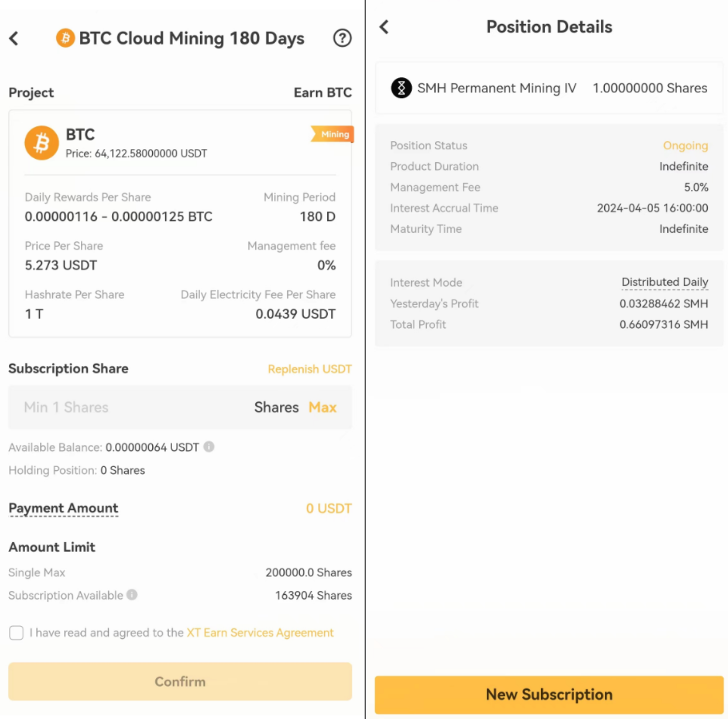
Task: Select the SMH Permanent Mining IV row
Action: pos(549,88)
